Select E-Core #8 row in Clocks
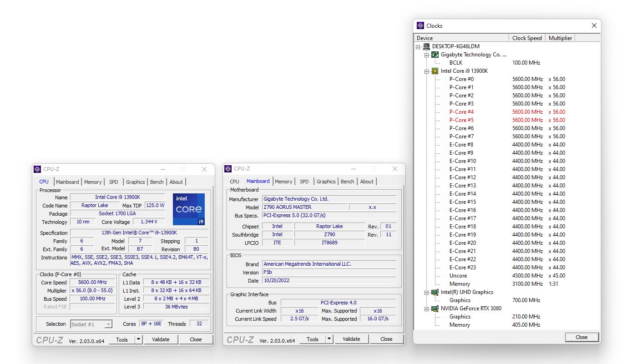The height and width of the screenshot is (364, 637). click(x=461, y=145)
